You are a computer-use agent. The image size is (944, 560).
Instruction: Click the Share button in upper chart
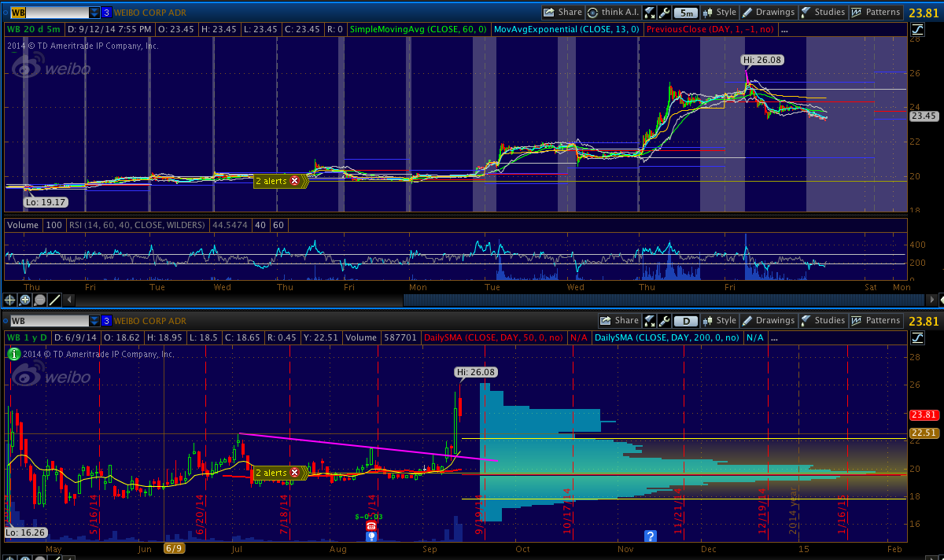tap(563, 13)
